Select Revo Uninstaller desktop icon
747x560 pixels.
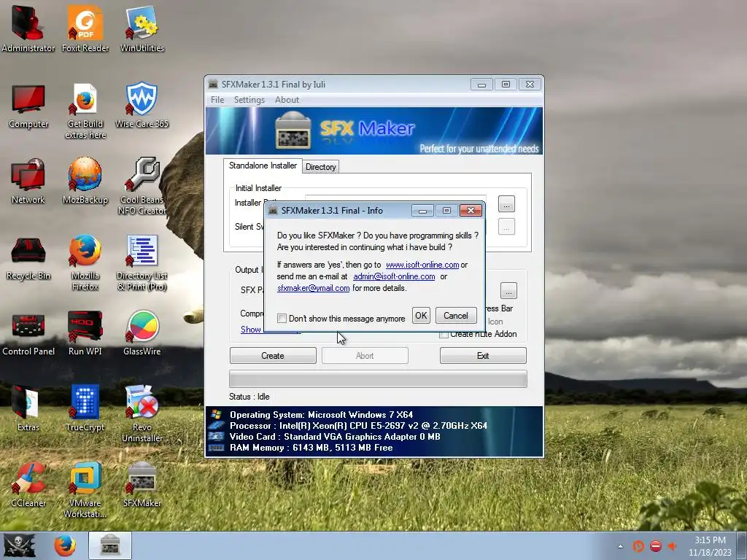coord(142,414)
